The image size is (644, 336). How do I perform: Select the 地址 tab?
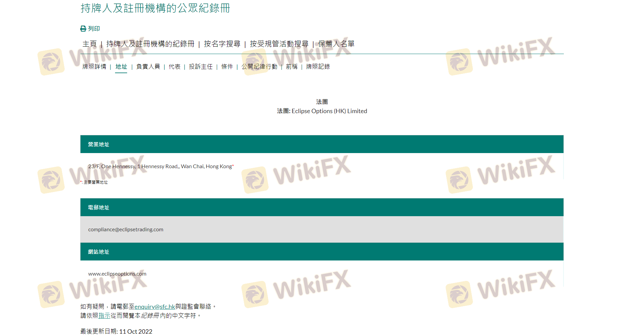(x=121, y=67)
